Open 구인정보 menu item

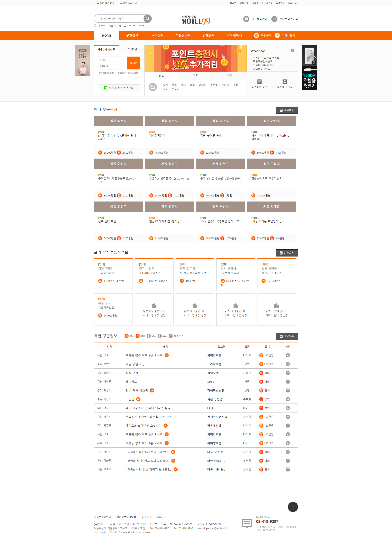click(132, 36)
